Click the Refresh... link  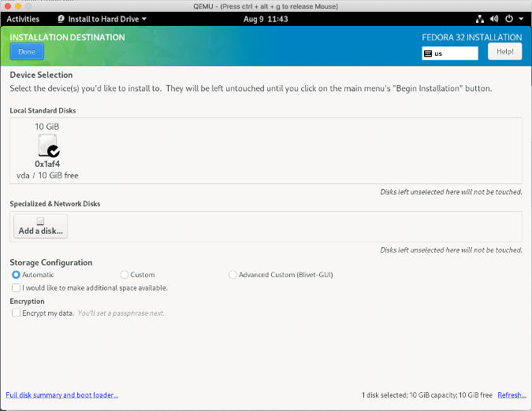coord(512,395)
